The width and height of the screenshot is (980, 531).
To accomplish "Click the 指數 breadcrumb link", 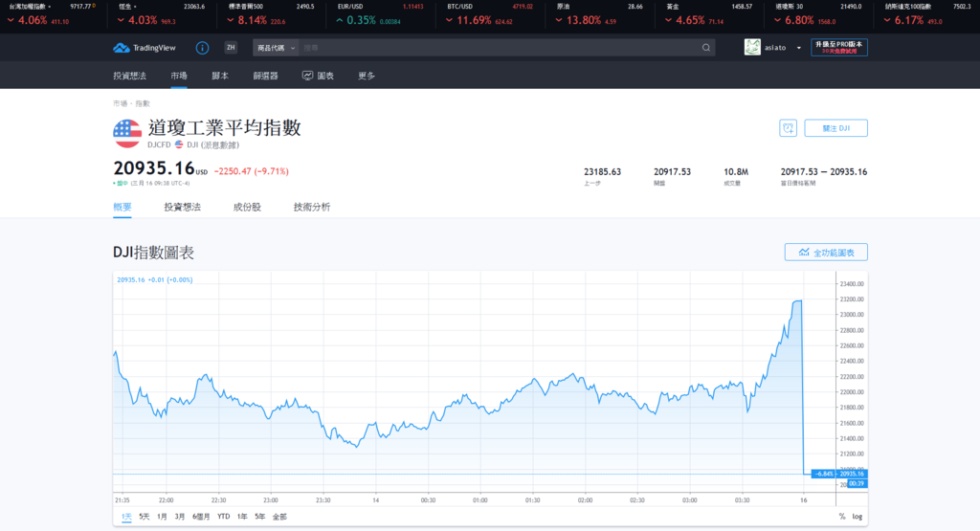I will [143, 103].
